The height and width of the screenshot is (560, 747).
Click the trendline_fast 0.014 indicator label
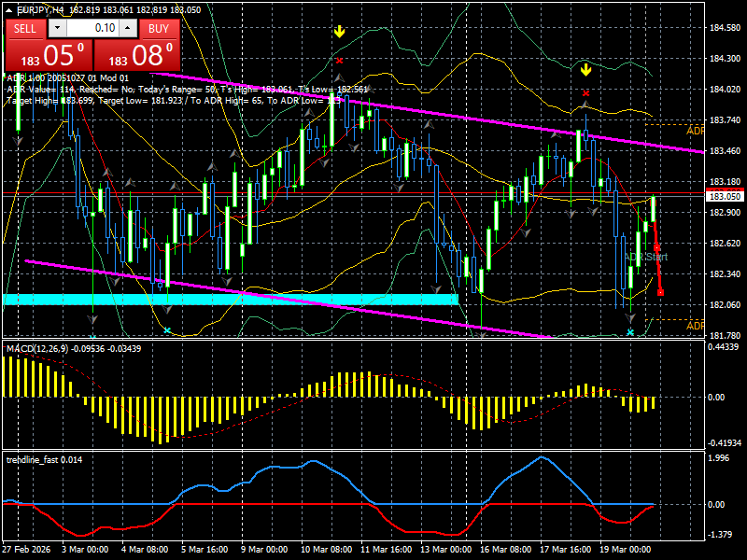[44, 459]
